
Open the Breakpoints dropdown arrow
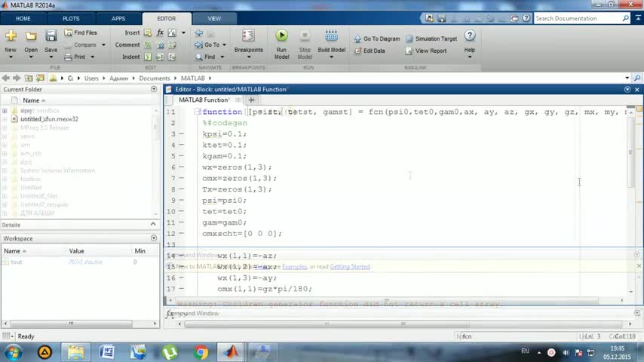tap(249, 57)
